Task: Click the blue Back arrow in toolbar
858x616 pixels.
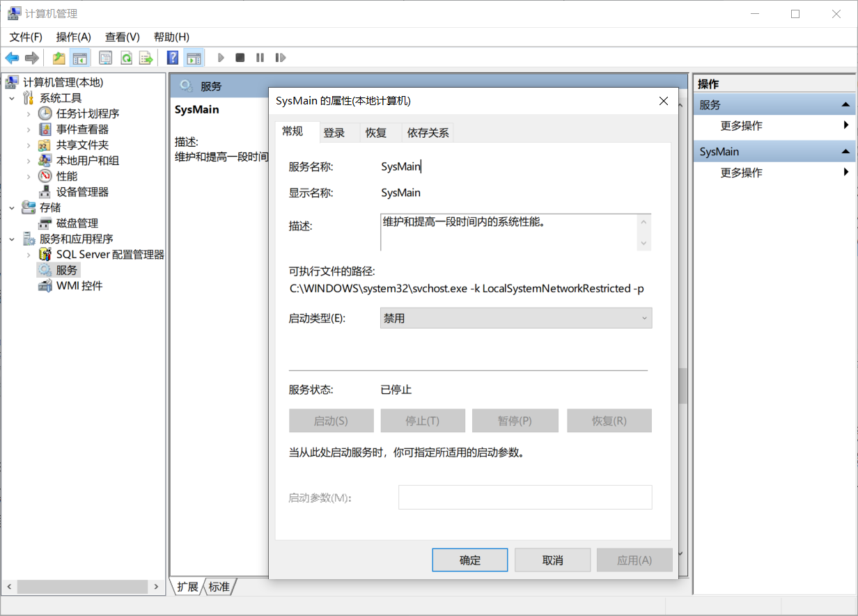Action: point(12,58)
